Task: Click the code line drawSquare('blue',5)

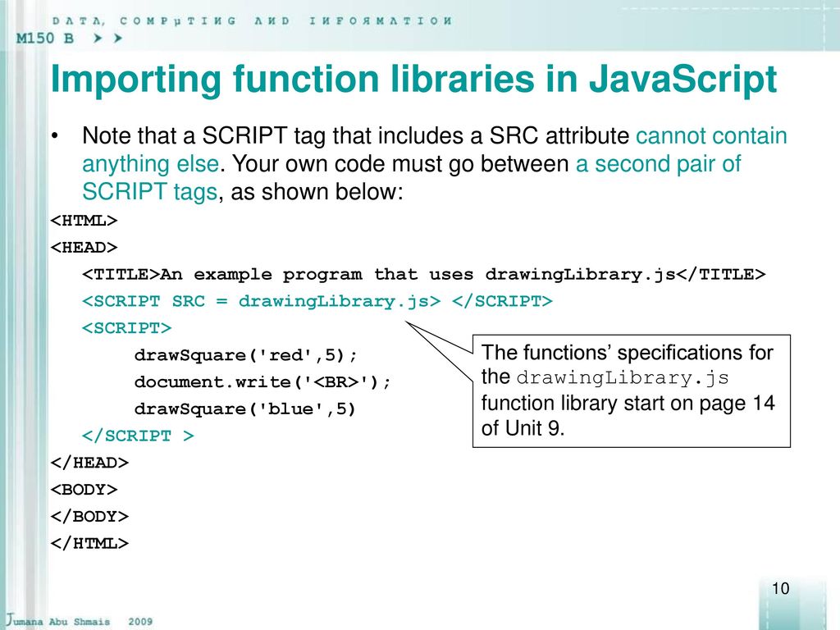Action: pos(244,409)
